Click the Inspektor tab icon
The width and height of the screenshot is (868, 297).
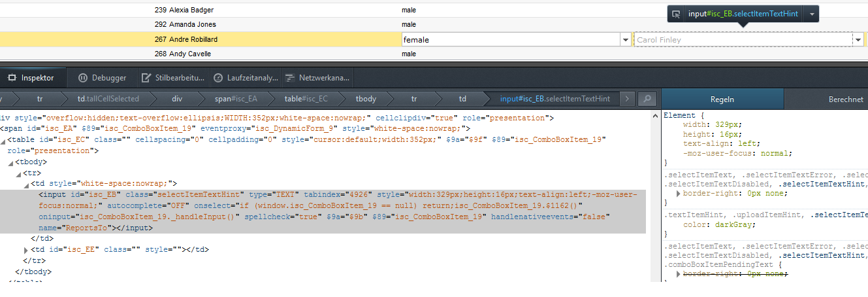pos(12,78)
